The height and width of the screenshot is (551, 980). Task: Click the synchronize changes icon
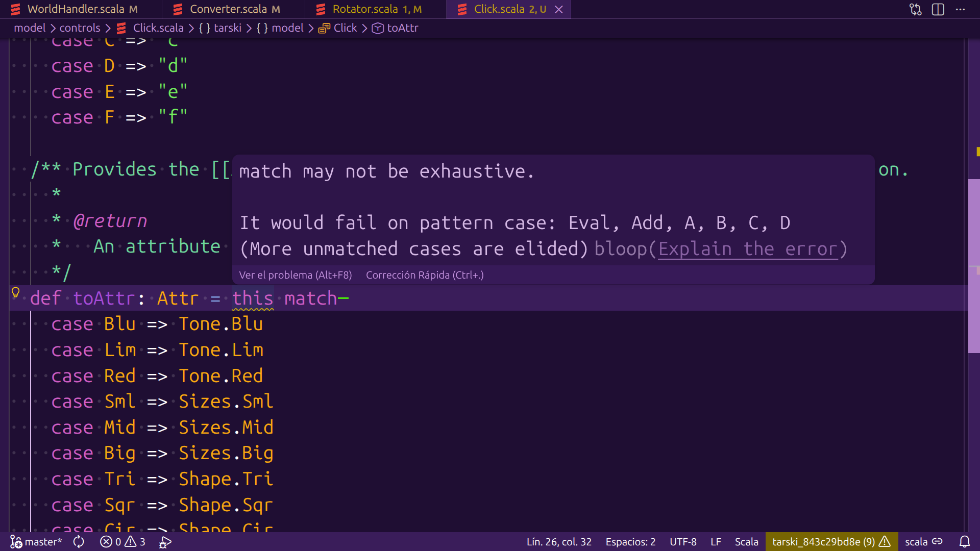click(x=79, y=542)
